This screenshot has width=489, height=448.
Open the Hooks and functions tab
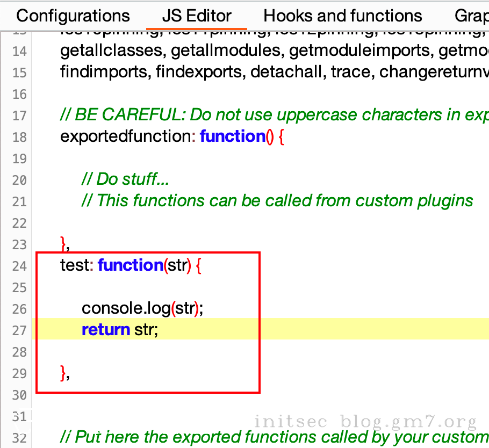tap(342, 16)
